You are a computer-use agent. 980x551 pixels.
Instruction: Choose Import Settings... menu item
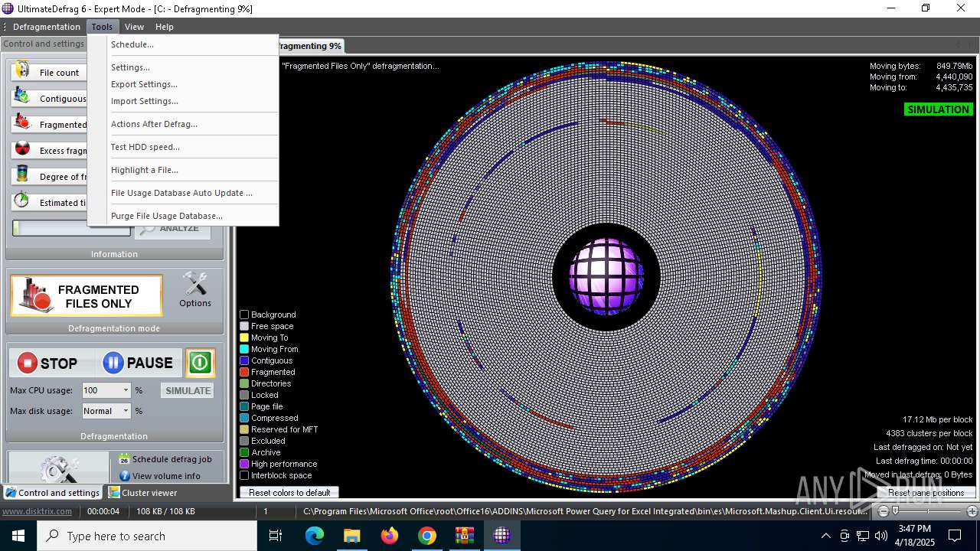182,101
